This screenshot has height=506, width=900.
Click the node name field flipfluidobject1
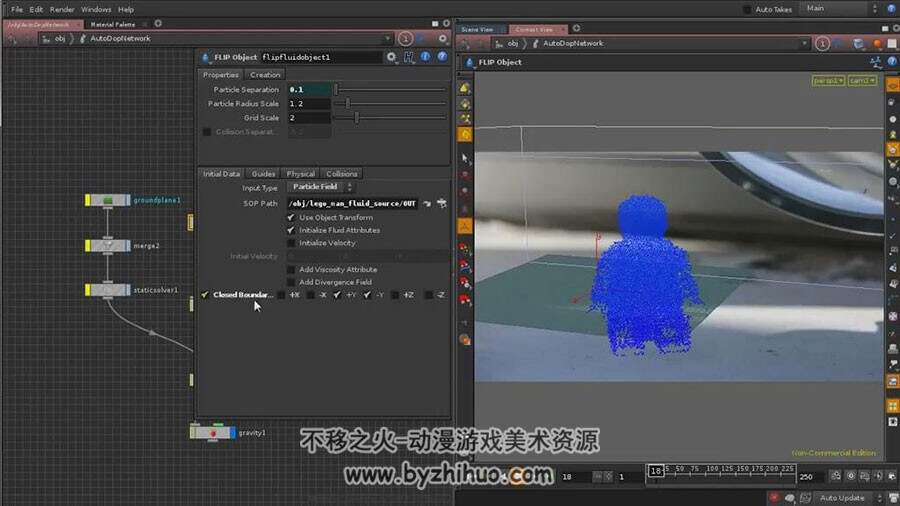(321, 57)
